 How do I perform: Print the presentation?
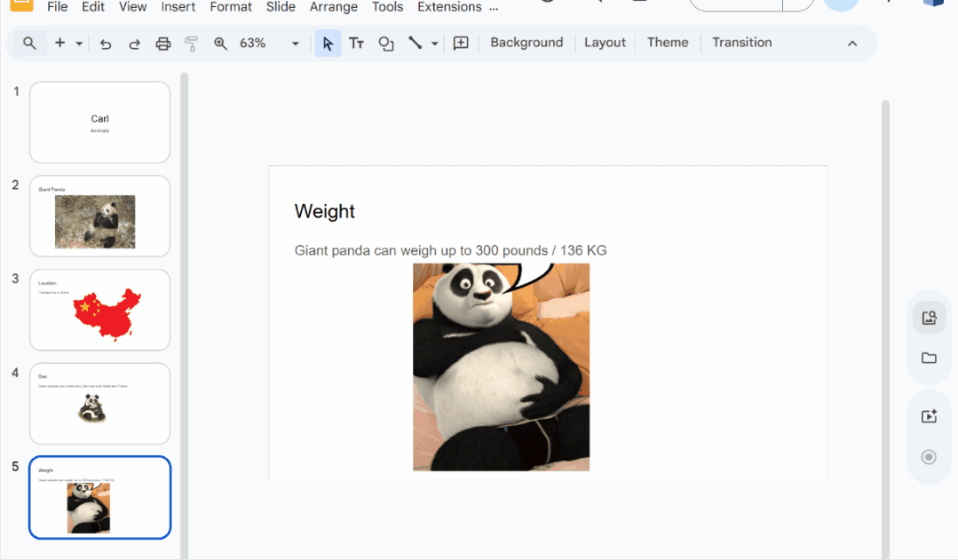click(x=163, y=43)
